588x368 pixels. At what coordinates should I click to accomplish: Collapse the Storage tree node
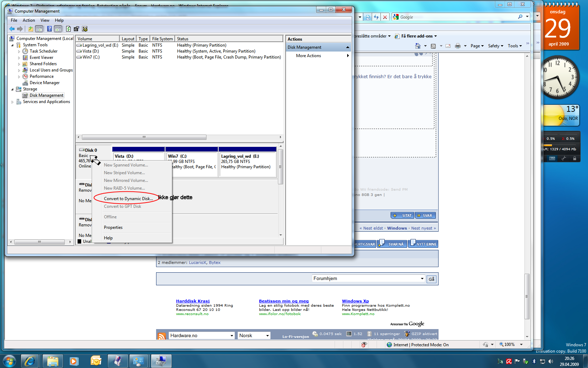13,89
